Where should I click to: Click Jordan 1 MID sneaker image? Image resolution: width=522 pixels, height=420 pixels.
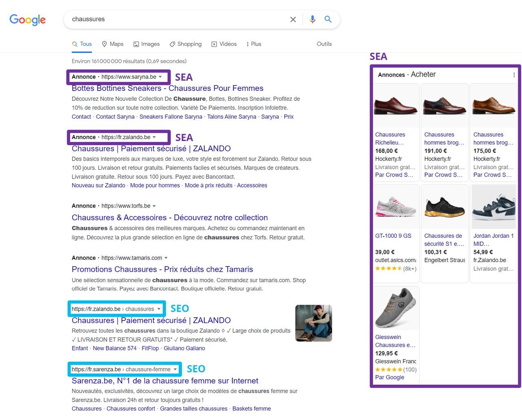click(x=493, y=206)
